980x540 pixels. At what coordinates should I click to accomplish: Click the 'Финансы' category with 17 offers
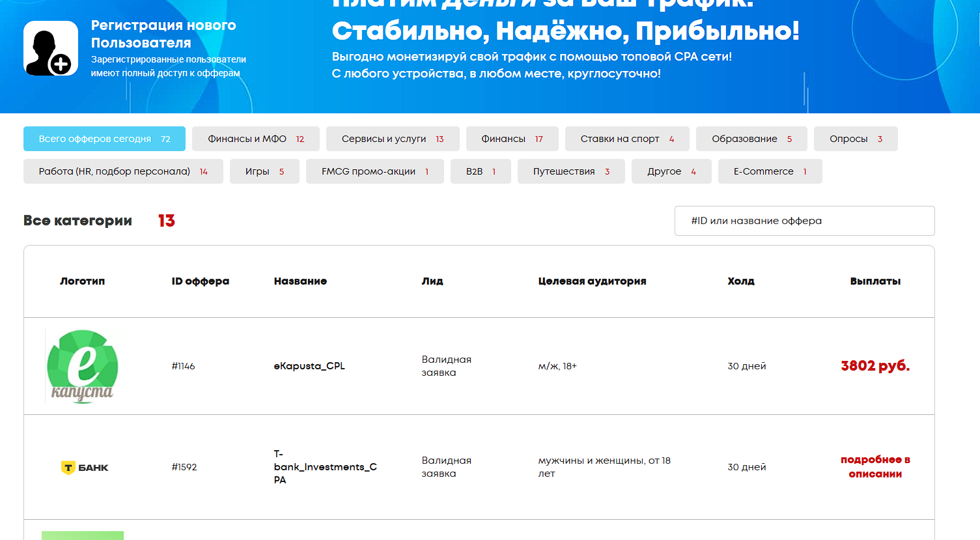click(x=512, y=138)
